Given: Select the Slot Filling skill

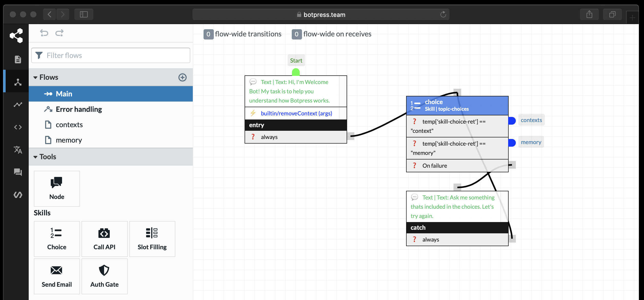Looking at the screenshot, I should point(152,239).
